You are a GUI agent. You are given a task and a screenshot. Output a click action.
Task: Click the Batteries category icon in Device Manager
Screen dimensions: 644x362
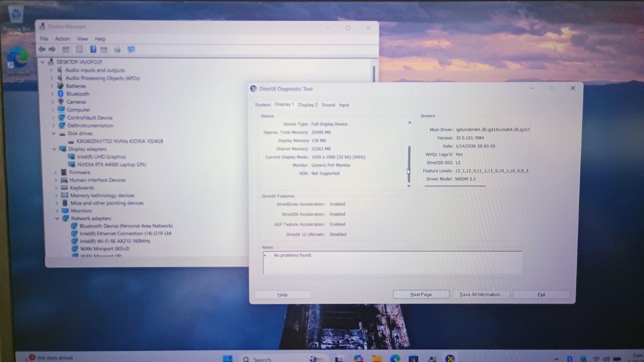point(60,86)
